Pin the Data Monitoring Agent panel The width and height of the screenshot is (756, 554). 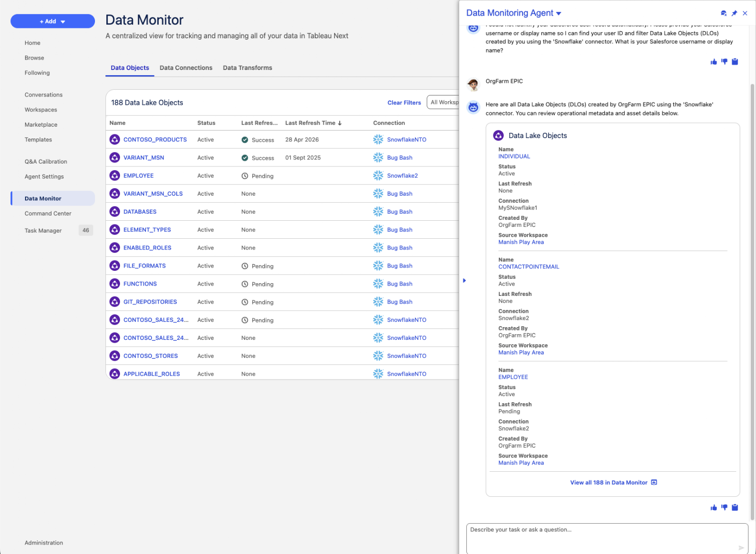pyautogui.click(x=734, y=13)
